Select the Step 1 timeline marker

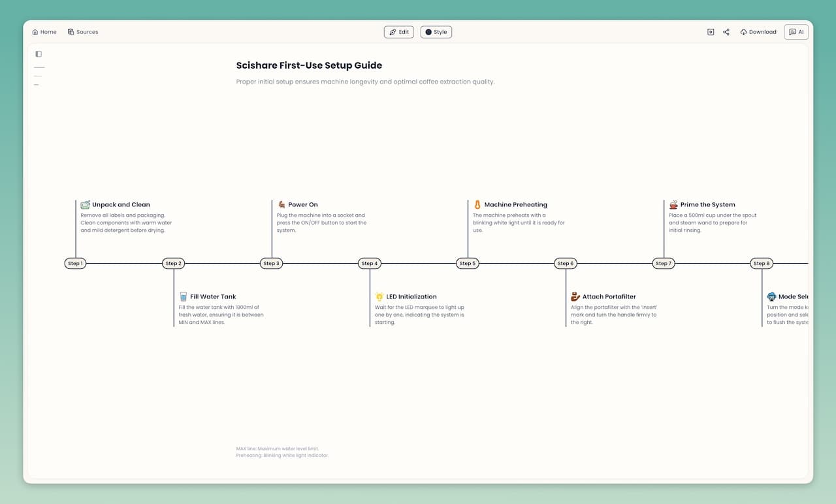coord(75,264)
